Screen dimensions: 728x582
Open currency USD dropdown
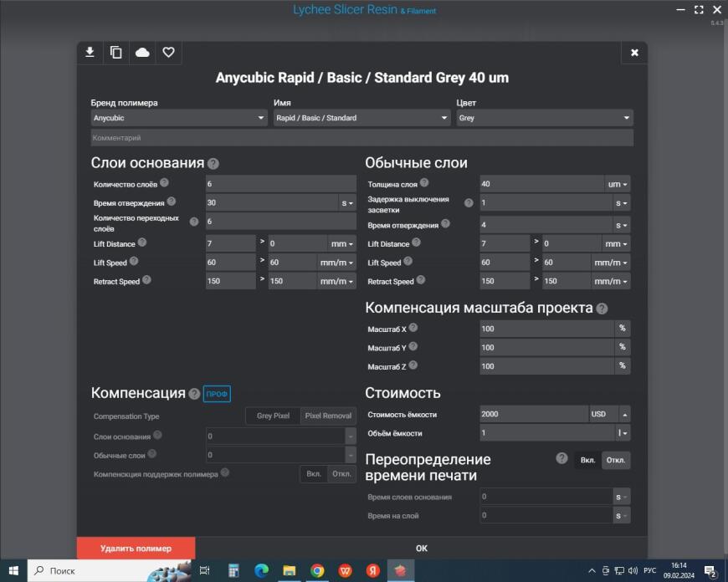[x=610, y=414]
